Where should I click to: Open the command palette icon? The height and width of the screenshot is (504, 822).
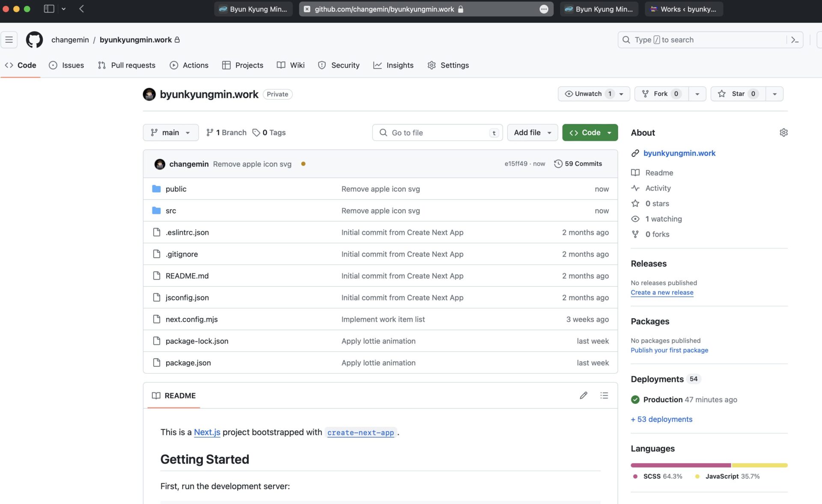tap(795, 40)
